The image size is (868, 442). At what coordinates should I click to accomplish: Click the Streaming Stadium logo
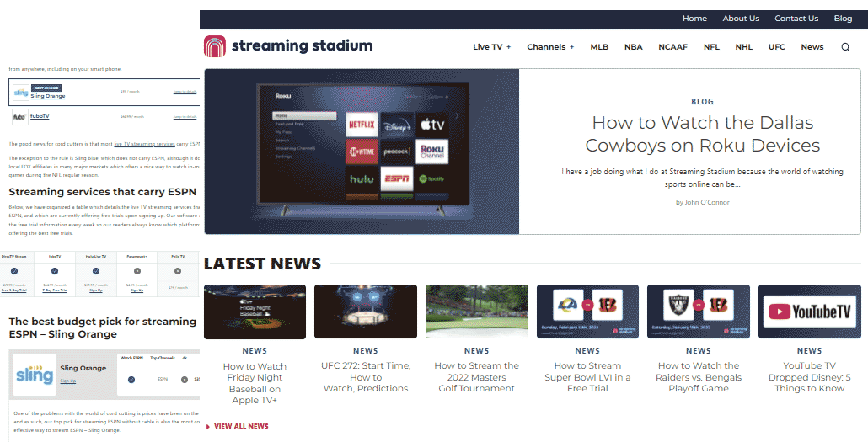click(288, 46)
